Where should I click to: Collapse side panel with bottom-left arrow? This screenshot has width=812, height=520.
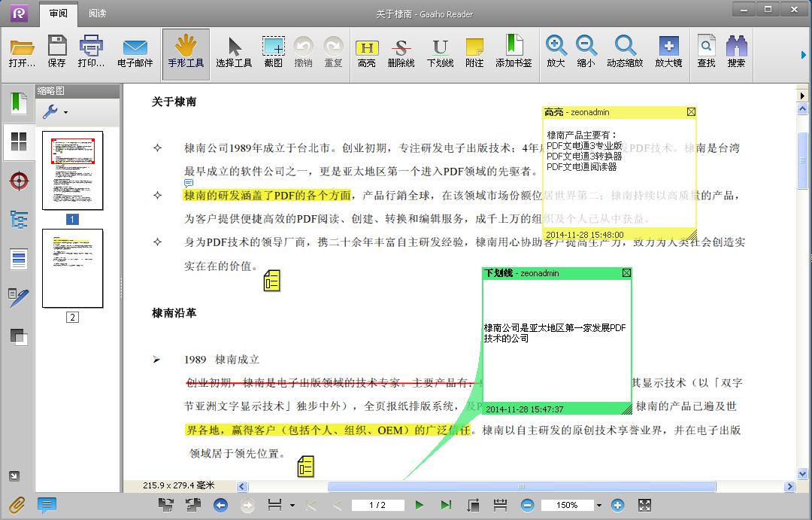coord(14,476)
